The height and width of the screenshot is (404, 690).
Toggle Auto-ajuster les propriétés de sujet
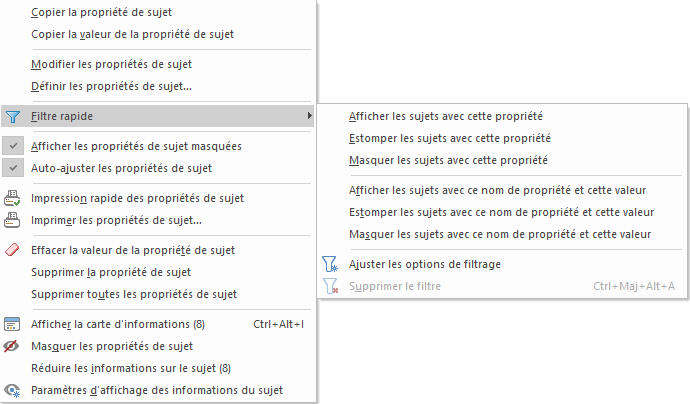[121, 168]
